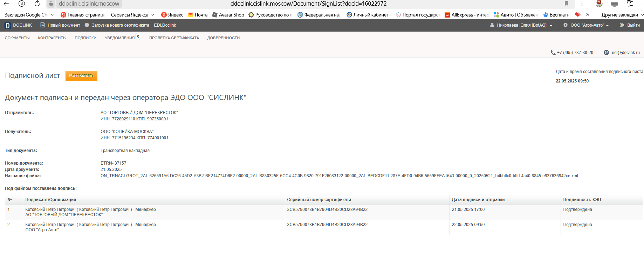Open the ПРОВЕРКА СЕРТИФИКАТА tab

tap(174, 38)
